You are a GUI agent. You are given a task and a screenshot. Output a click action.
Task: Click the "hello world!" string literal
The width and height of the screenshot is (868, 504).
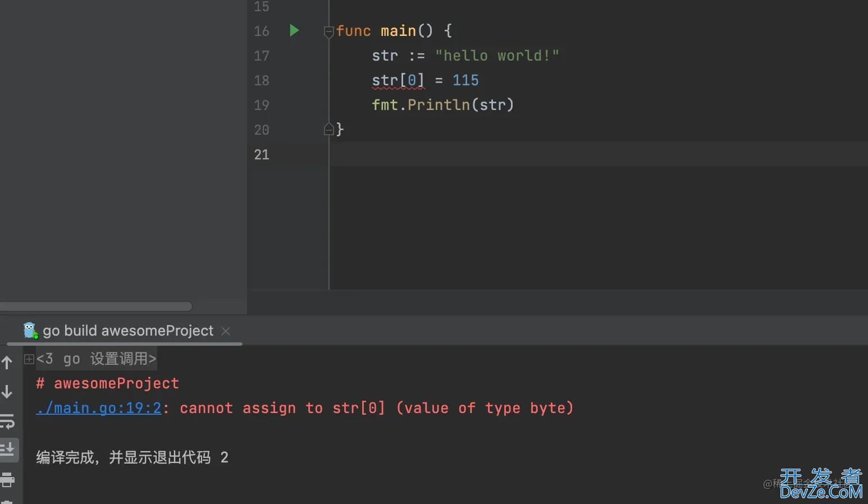coord(497,56)
